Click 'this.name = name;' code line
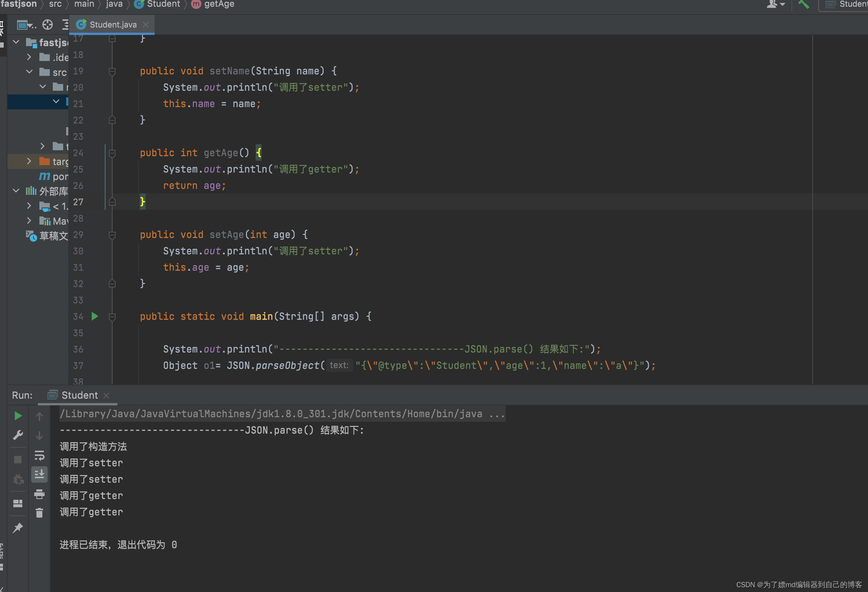Viewport: 868px width, 592px height. pos(212,104)
